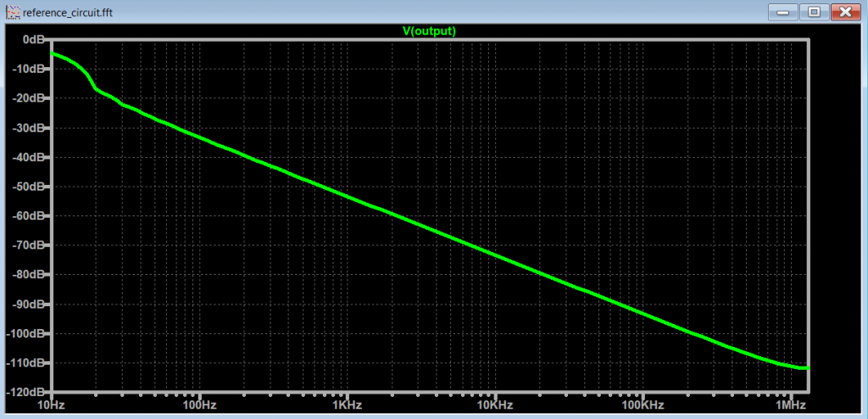This screenshot has height=419, width=868.
Task: Maximize the FFT plot window
Action: click(x=813, y=12)
